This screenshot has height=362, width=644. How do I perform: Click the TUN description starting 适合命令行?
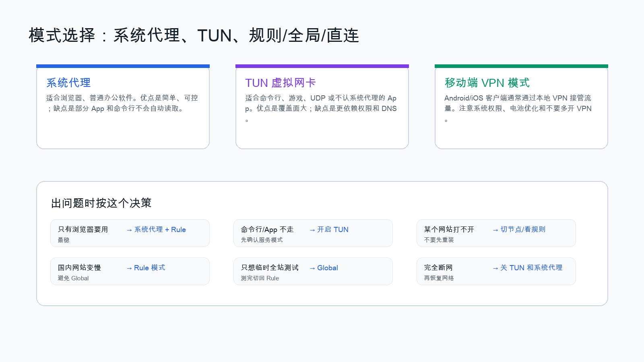321,109
